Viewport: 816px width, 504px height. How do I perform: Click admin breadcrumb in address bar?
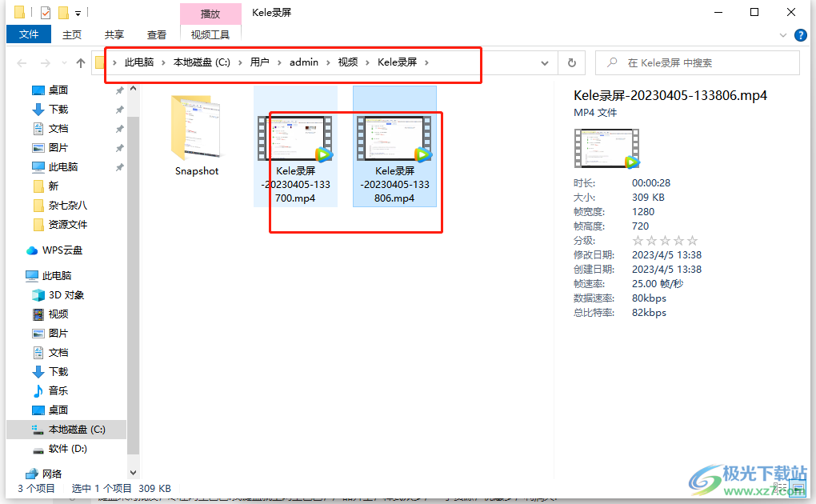point(304,62)
